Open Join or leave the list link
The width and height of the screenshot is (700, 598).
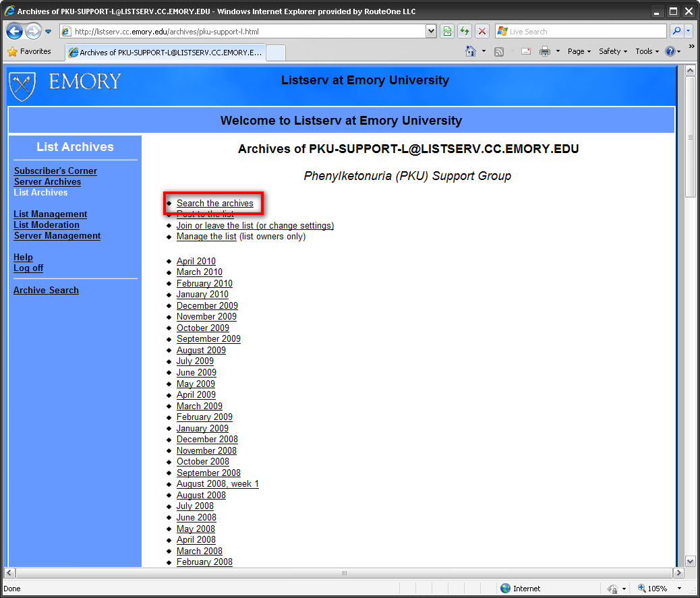click(x=255, y=225)
